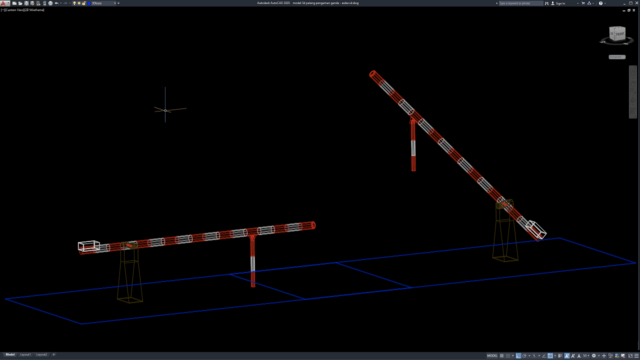This screenshot has height=360, width=640.
Task: Click the layer lightbulb on/off icon
Action: [x=74, y=3]
